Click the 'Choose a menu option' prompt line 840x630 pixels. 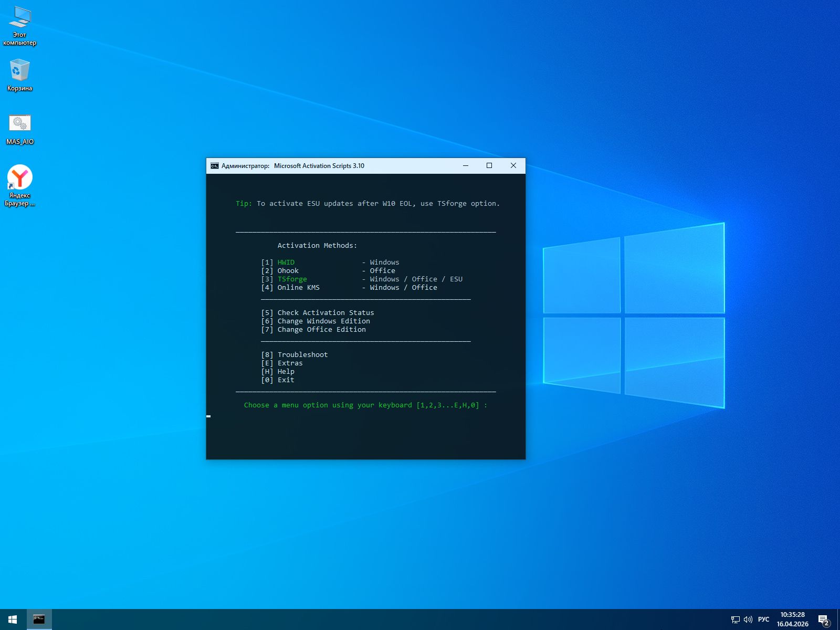(365, 405)
